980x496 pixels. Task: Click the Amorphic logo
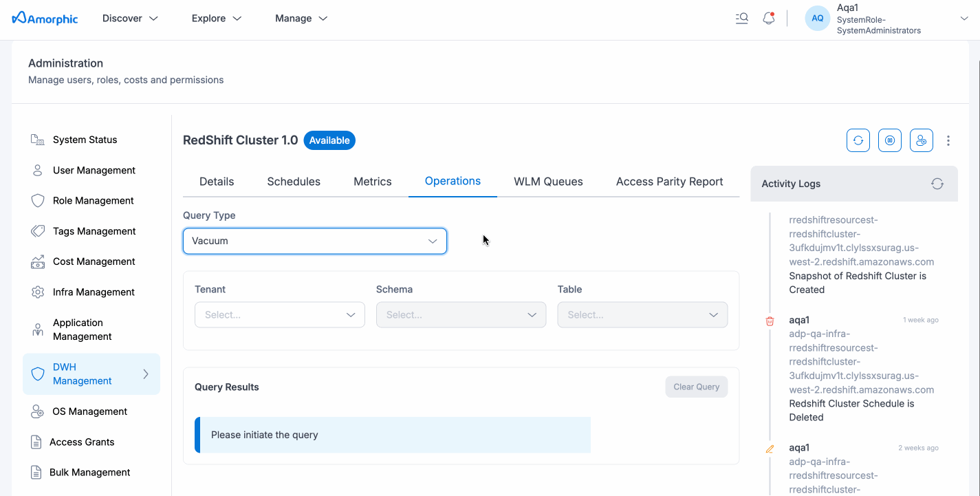tap(45, 18)
